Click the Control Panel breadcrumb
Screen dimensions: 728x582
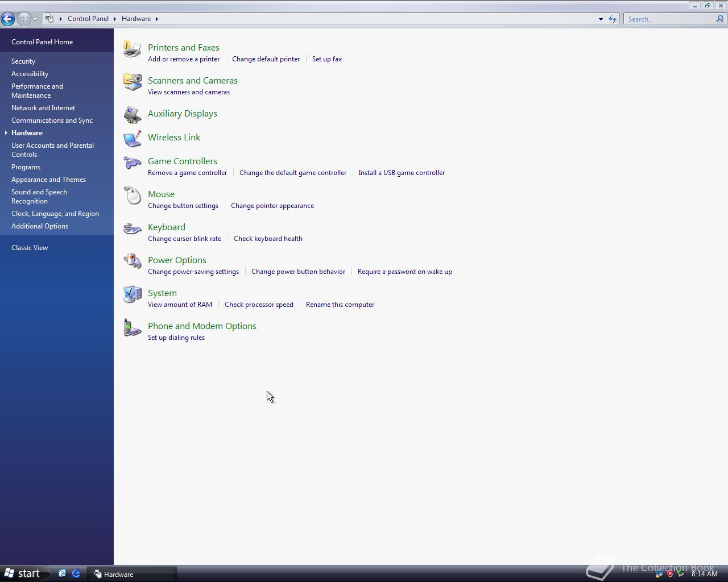88,19
